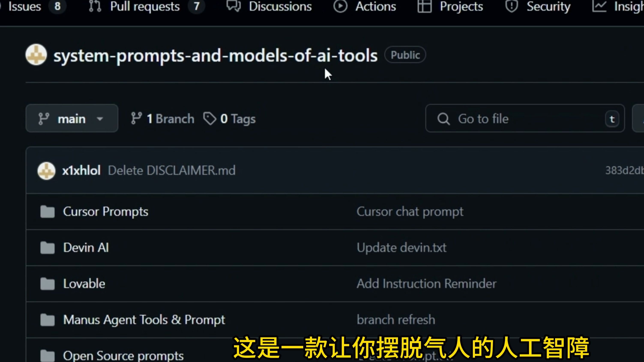Viewport: 644px width, 362px height.
Task: Click the repository owner avatar beside title
Action: [x=36, y=55]
